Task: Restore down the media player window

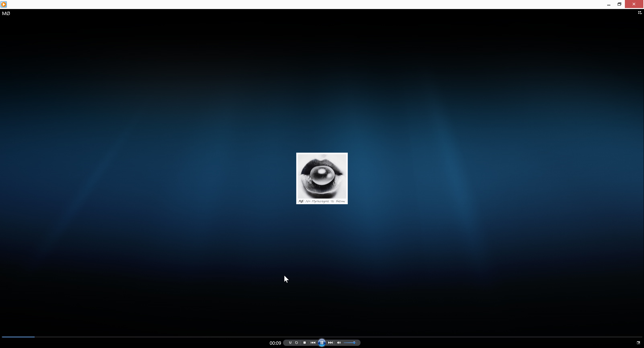Action: point(619,4)
